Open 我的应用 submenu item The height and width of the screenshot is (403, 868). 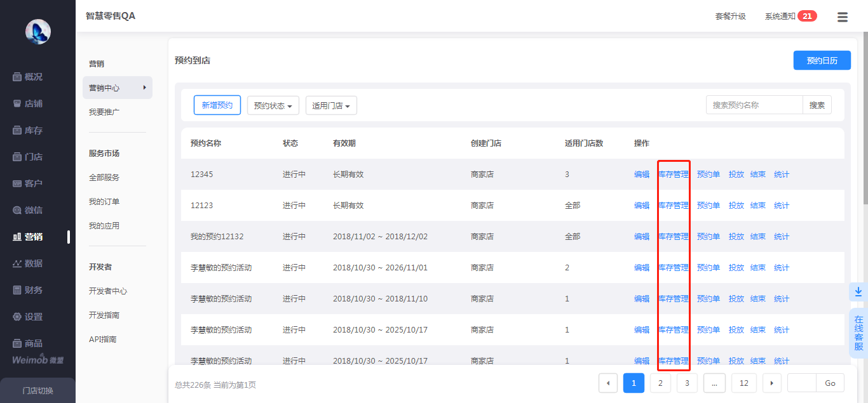pos(104,226)
